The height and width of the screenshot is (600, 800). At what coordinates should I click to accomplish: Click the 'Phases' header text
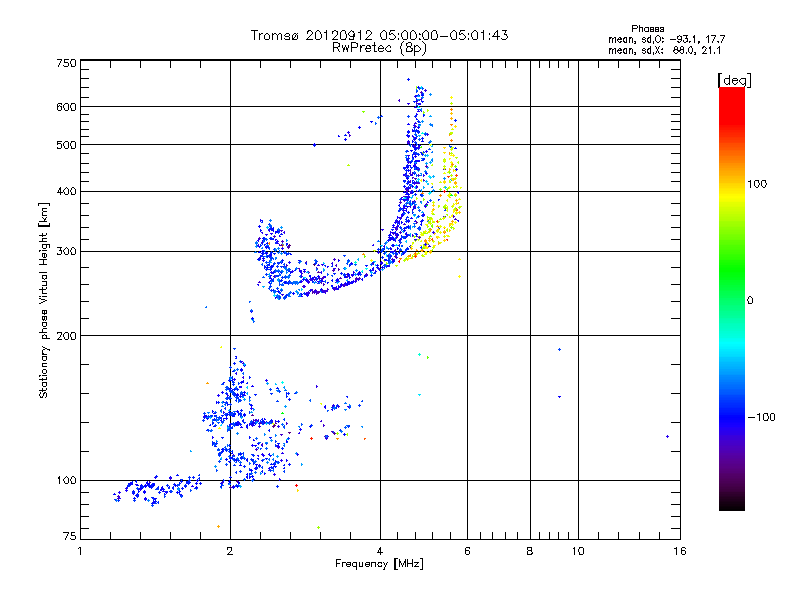[647, 29]
